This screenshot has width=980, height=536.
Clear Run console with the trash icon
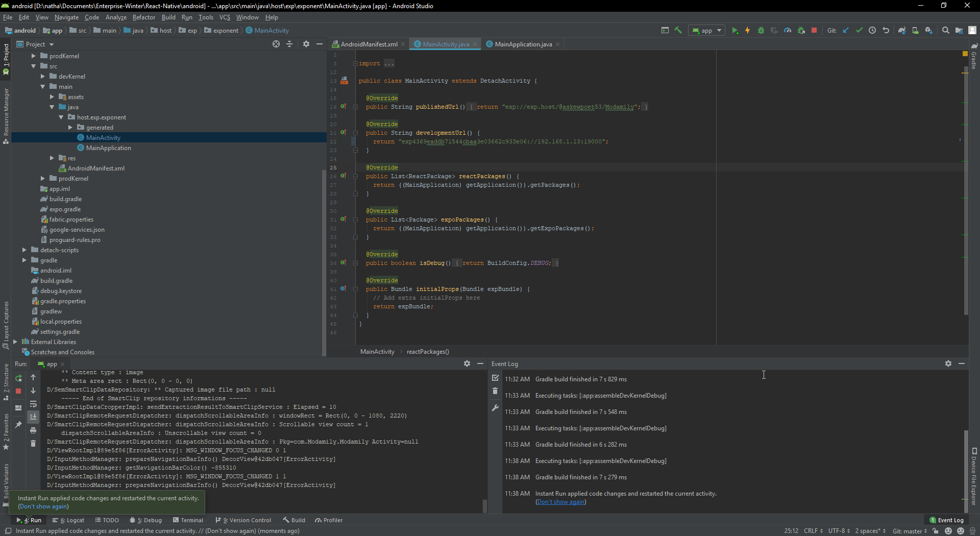33,444
